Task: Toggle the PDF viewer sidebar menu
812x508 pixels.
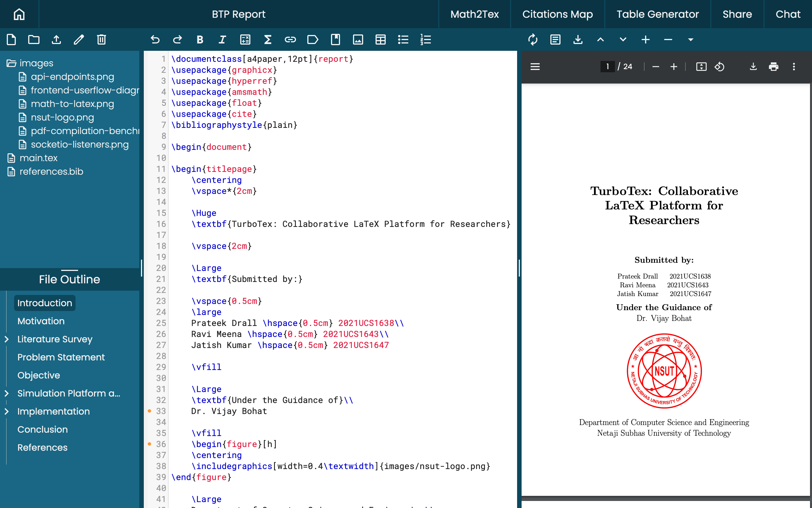Action: click(535, 67)
